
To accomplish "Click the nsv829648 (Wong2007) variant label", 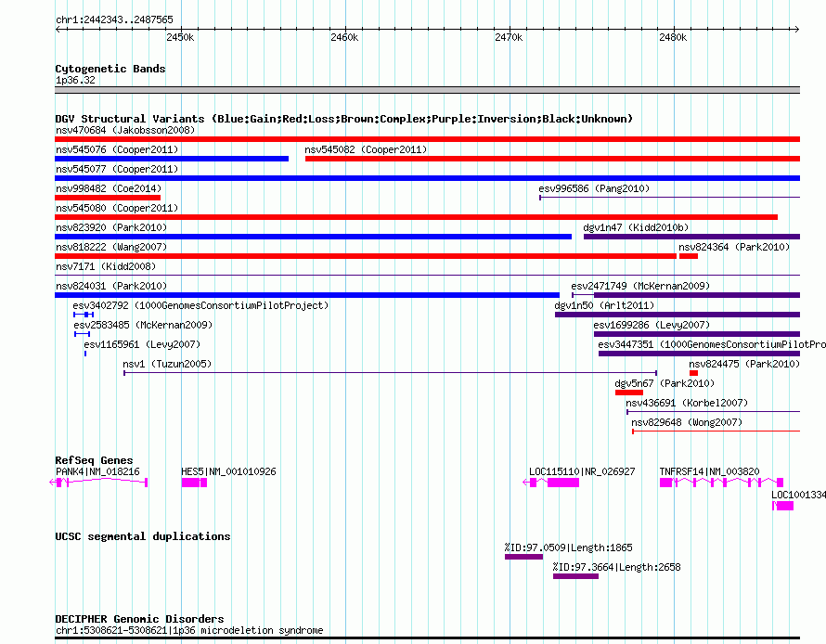I will pos(687,422).
